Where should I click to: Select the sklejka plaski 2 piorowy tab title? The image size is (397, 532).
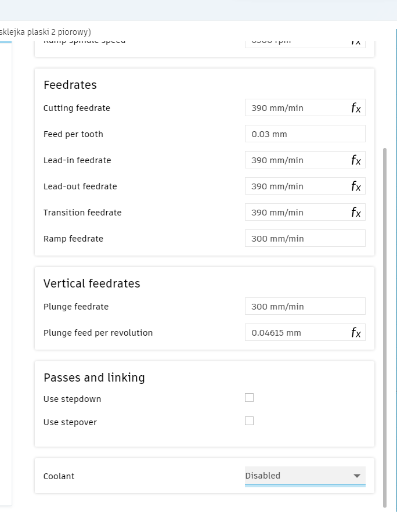click(x=45, y=32)
